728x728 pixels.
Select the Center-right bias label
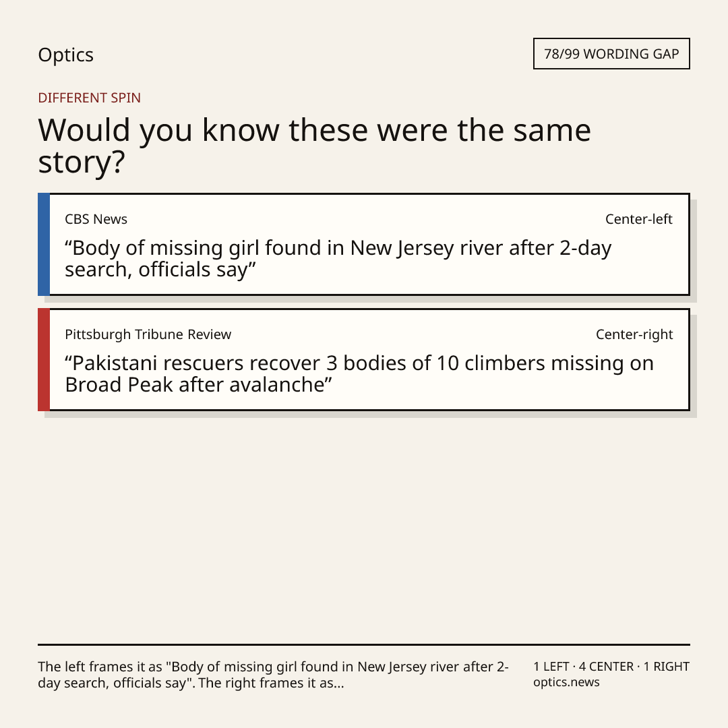coord(634,334)
